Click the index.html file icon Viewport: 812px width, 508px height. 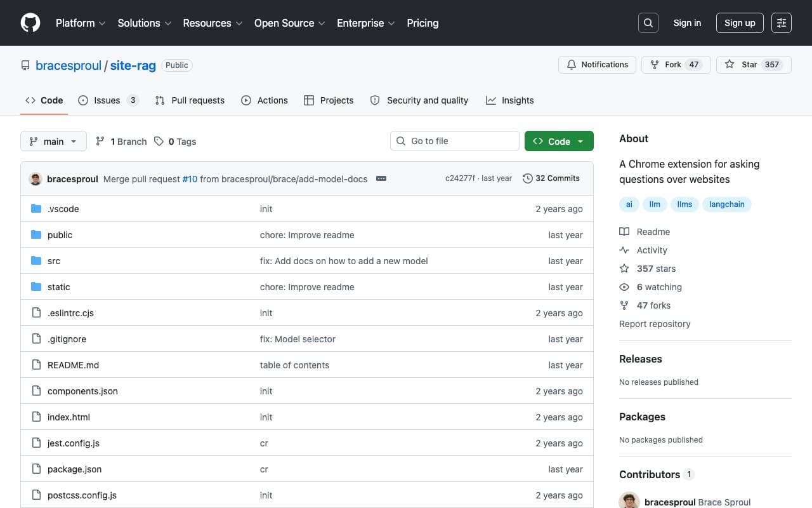tap(36, 417)
